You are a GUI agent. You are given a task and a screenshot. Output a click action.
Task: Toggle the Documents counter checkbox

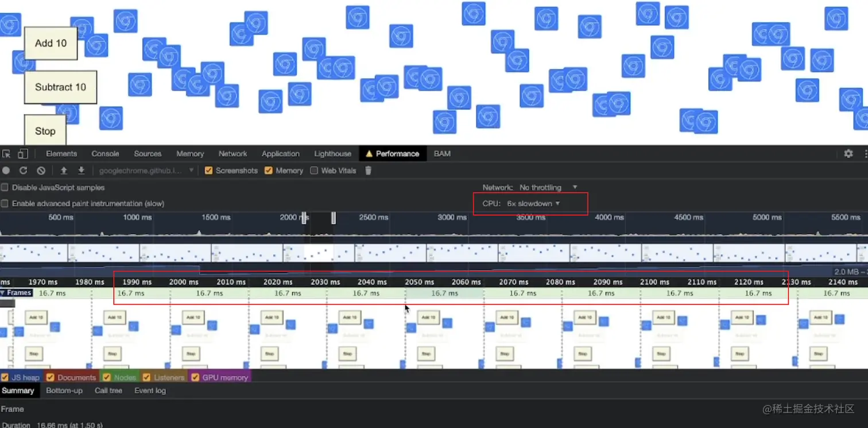[50, 378]
